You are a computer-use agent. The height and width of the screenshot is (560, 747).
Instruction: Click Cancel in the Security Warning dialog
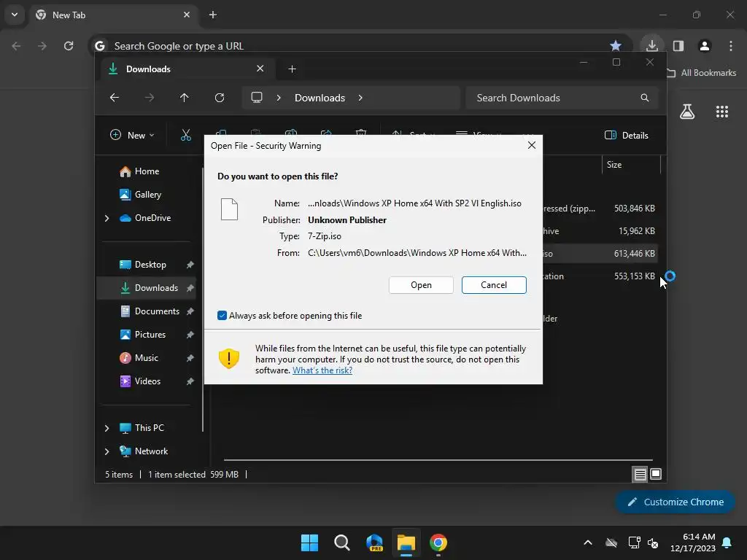(494, 285)
